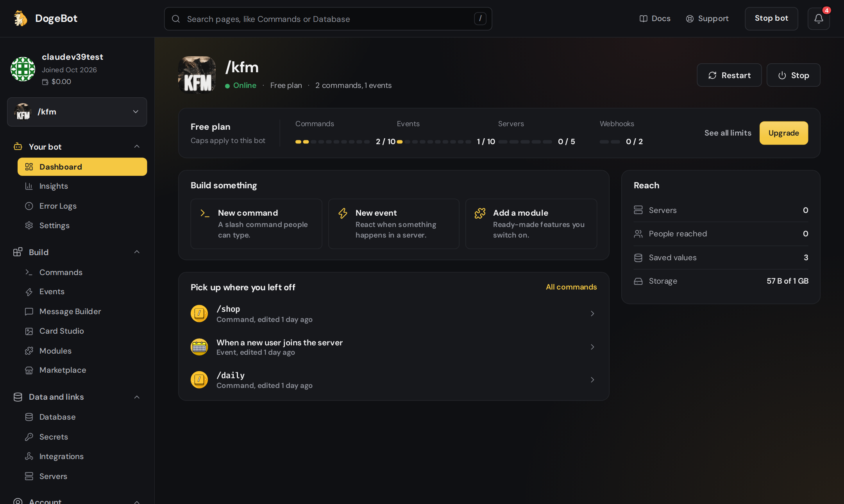
Task: Click the New command terminal icon
Action: pos(205,213)
